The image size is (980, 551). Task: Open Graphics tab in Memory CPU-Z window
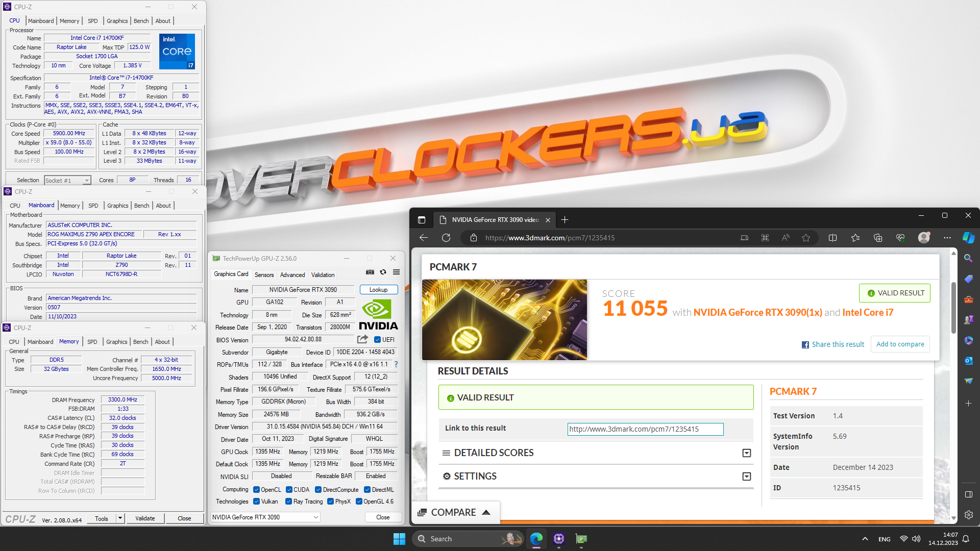click(117, 342)
